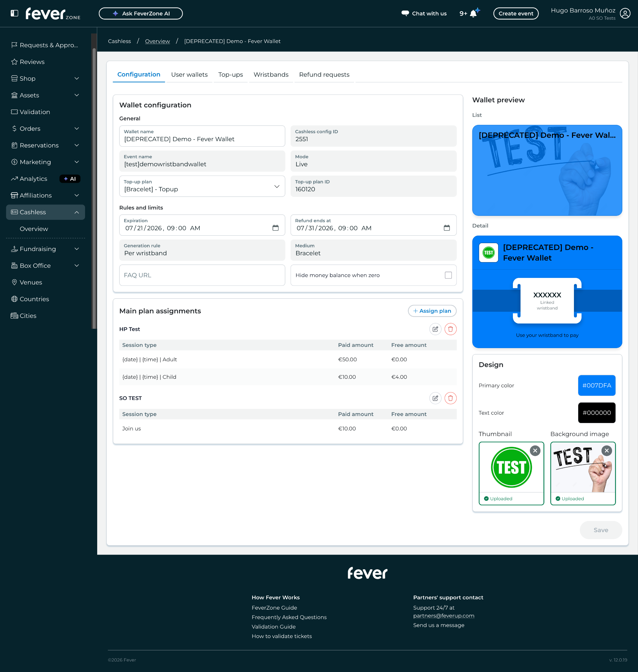Click the chat bubble icon

[405, 13]
